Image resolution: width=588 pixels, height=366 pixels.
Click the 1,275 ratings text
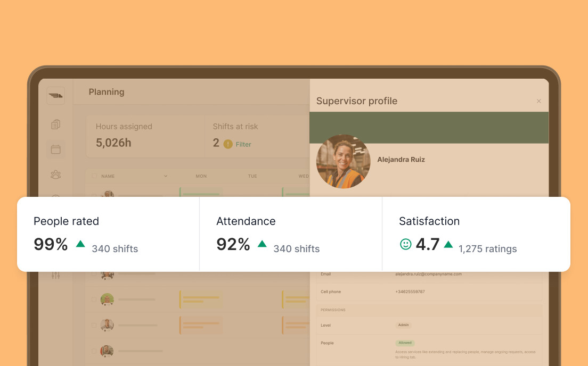(x=487, y=249)
